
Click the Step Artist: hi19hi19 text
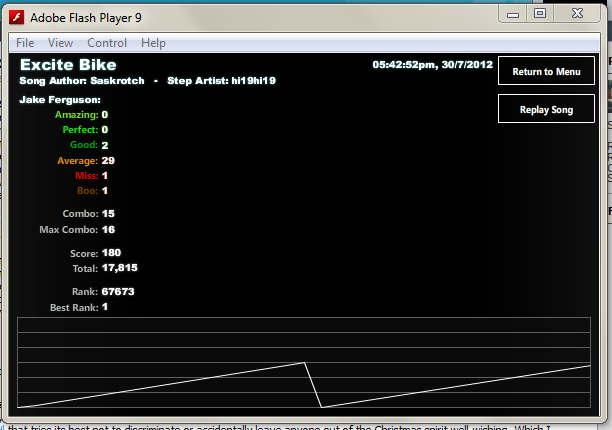221,81
